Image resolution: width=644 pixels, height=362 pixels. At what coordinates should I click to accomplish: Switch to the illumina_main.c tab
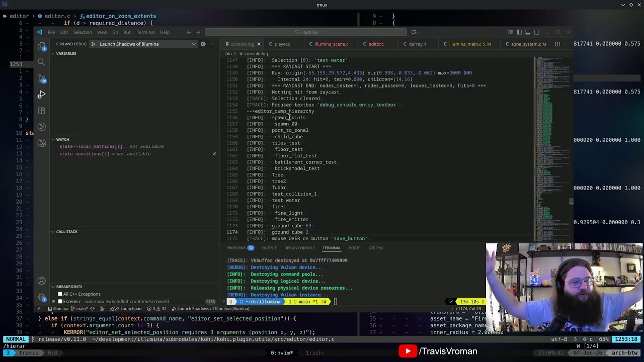(470, 44)
